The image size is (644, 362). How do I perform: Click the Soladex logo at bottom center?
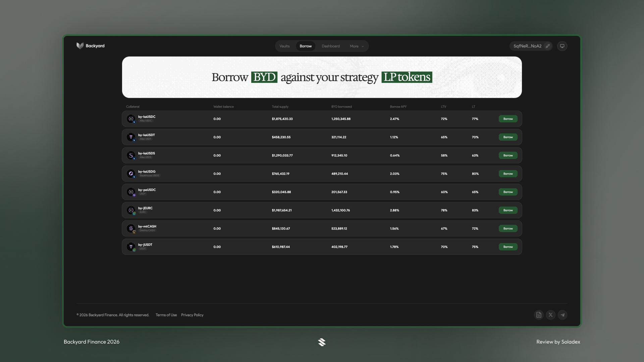point(322,342)
